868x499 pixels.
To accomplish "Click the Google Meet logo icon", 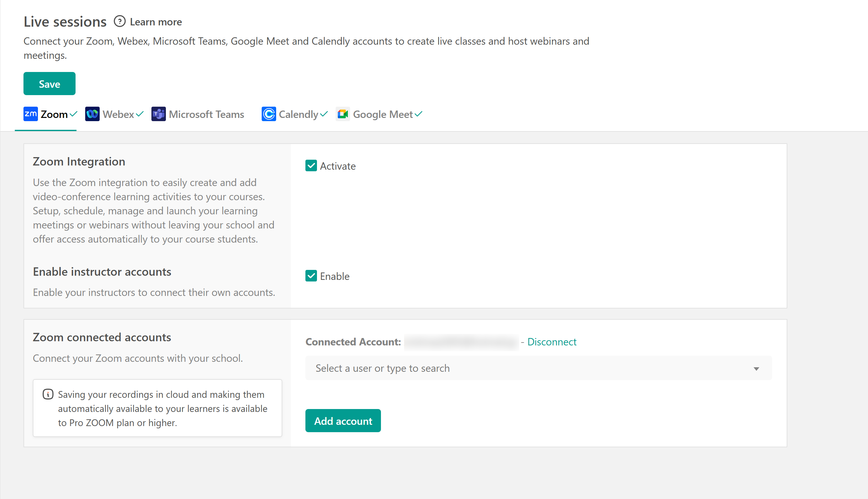I will 343,114.
